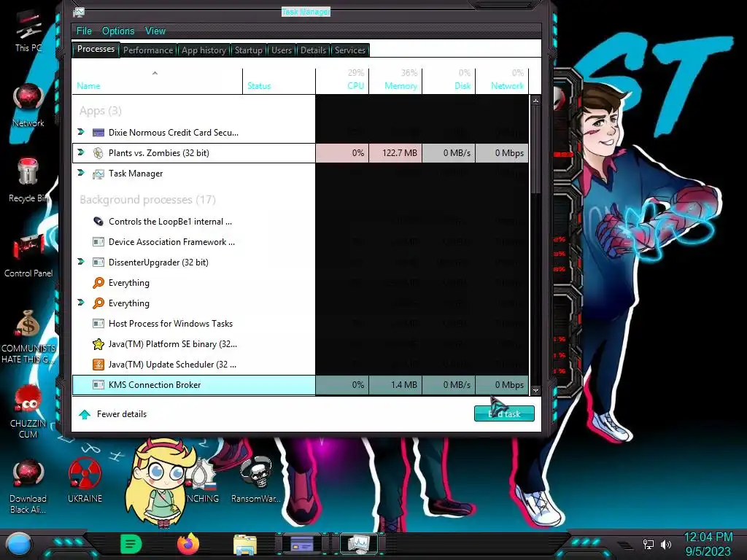Switch to the Services tab
The image size is (747, 560).
(350, 50)
